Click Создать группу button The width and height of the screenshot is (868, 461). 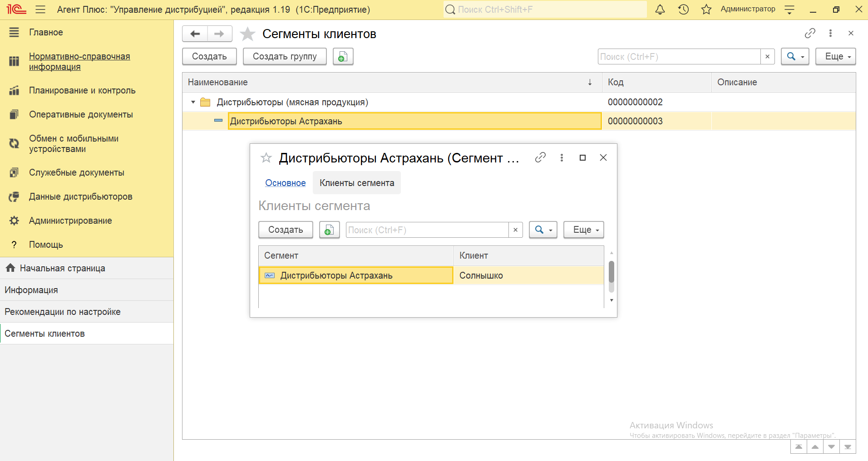pyautogui.click(x=285, y=57)
